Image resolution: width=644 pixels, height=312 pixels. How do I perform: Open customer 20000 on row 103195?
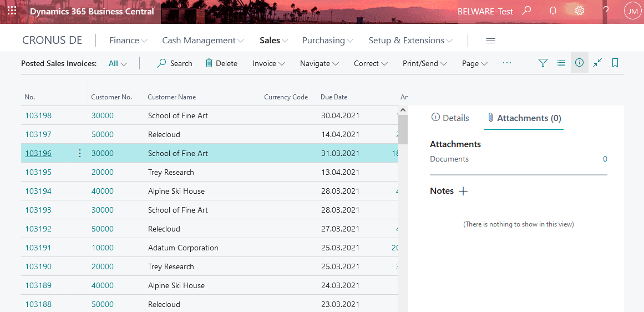point(102,172)
